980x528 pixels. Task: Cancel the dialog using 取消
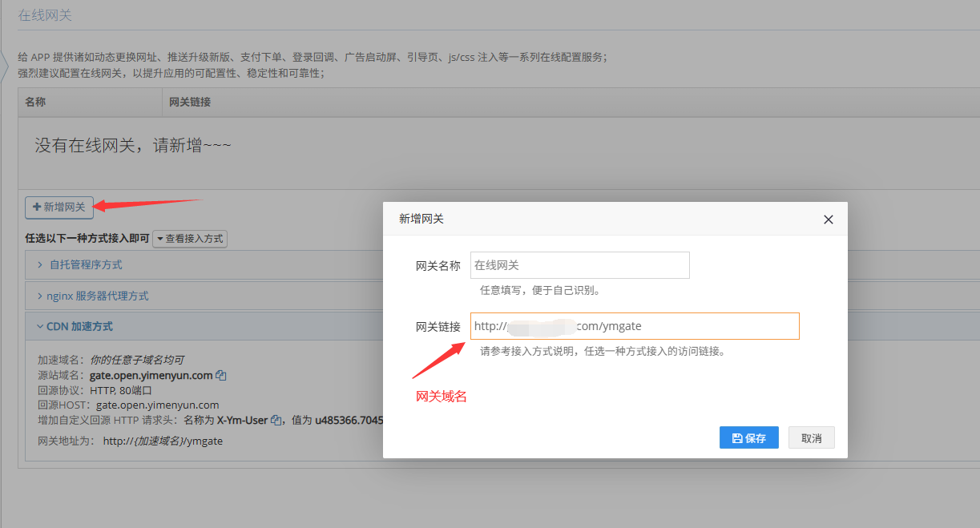(812, 438)
